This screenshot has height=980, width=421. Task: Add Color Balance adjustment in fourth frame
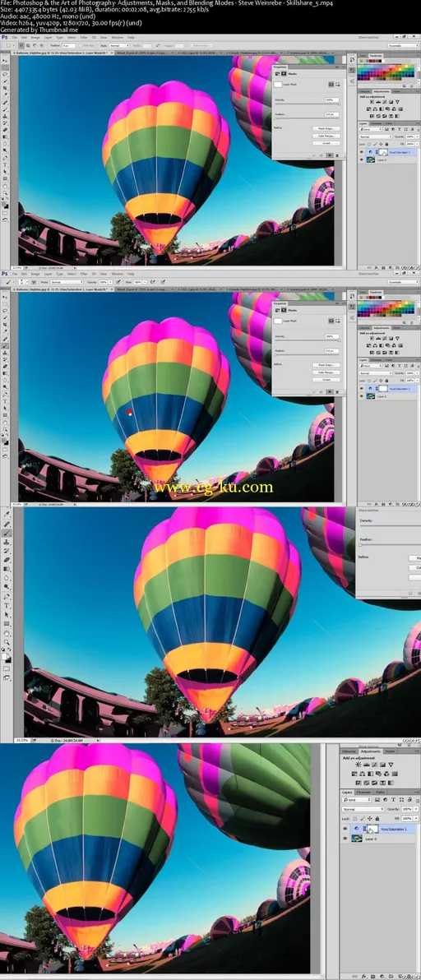[x=363, y=774]
